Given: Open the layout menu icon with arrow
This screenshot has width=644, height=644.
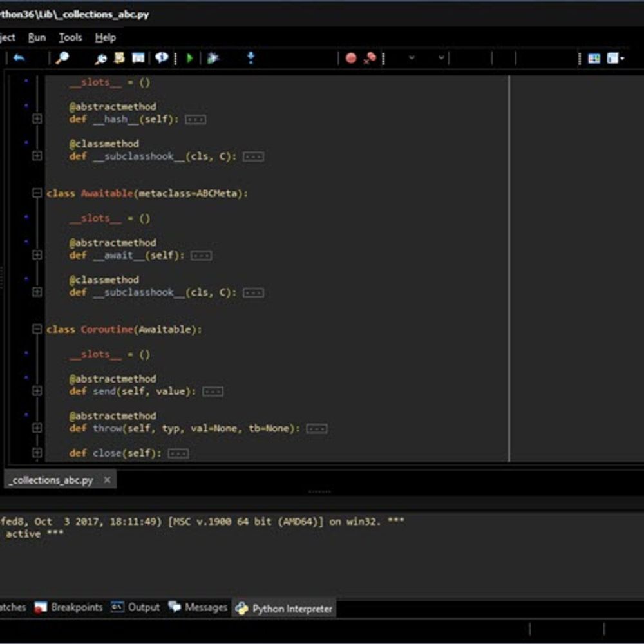Looking at the screenshot, I should coord(615,59).
